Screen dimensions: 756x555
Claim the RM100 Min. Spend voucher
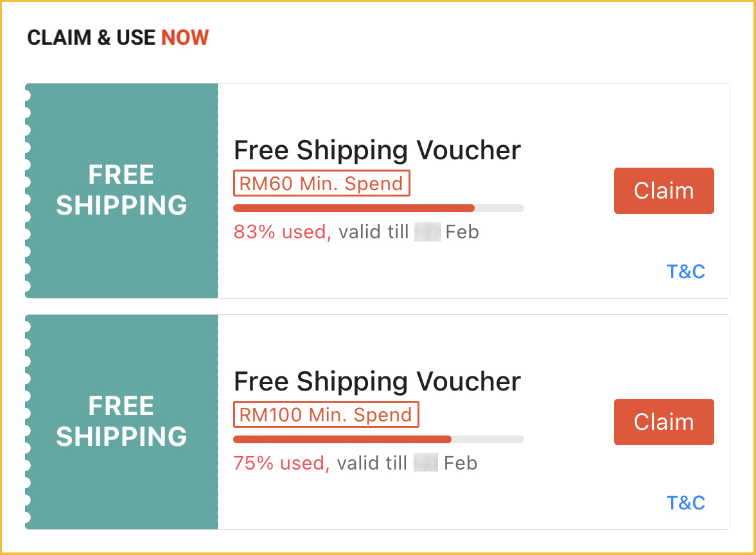point(664,422)
